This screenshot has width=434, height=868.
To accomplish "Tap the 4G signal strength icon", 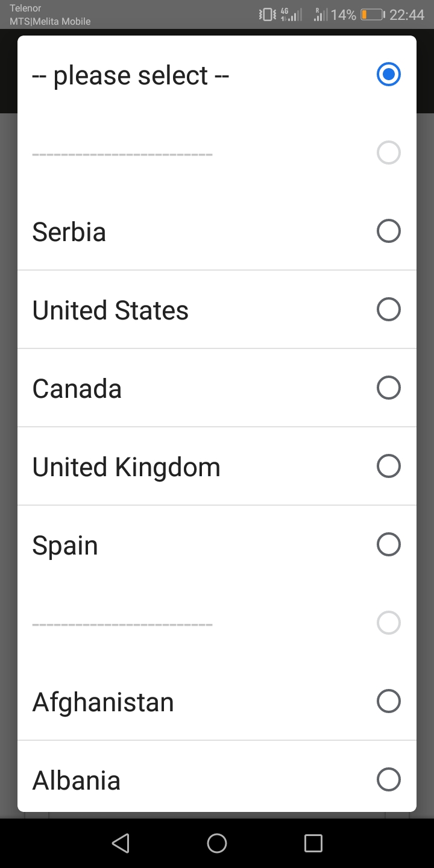I will [291, 14].
